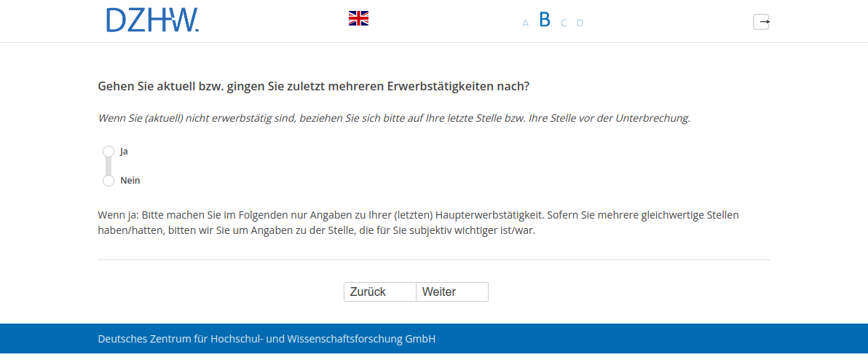Switch survey language via the UK flag
This screenshot has width=868, height=360.
358,19
